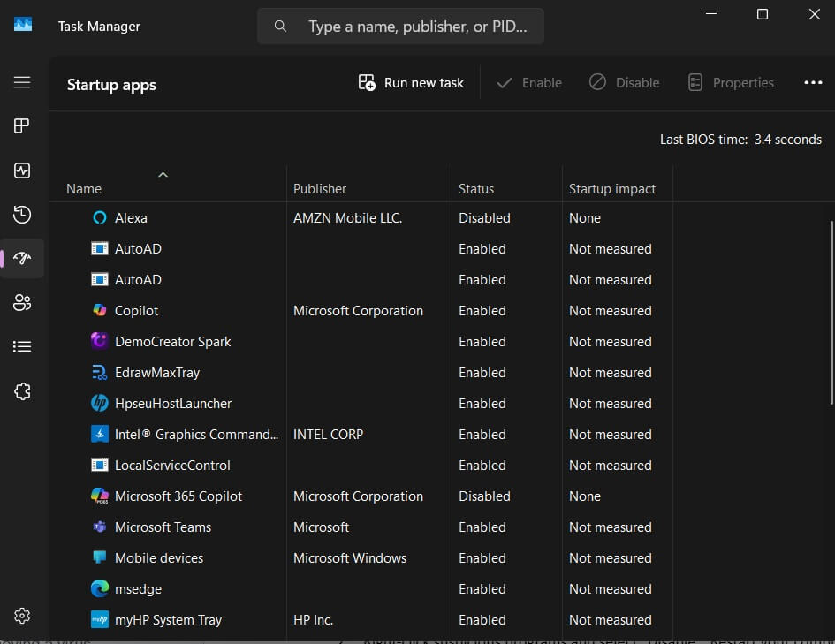Viewport: 835px width, 644px height.
Task: Click Run new task button
Action: click(411, 83)
